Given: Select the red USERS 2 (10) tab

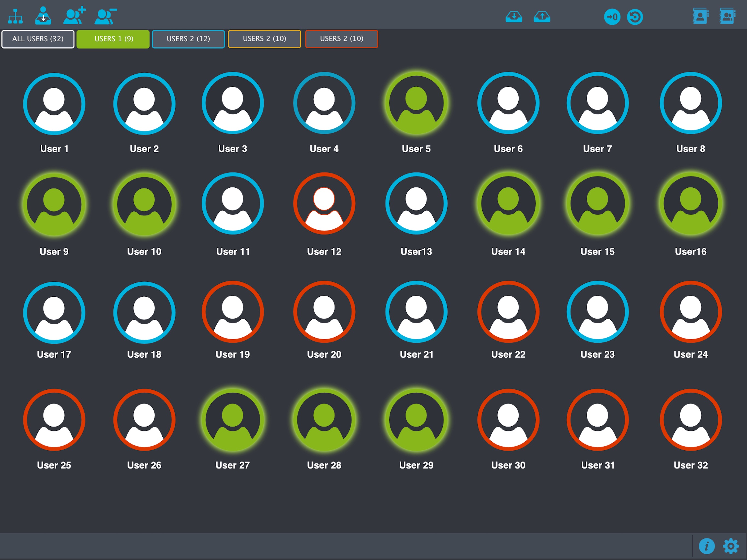Looking at the screenshot, I should tap(342, 39).
